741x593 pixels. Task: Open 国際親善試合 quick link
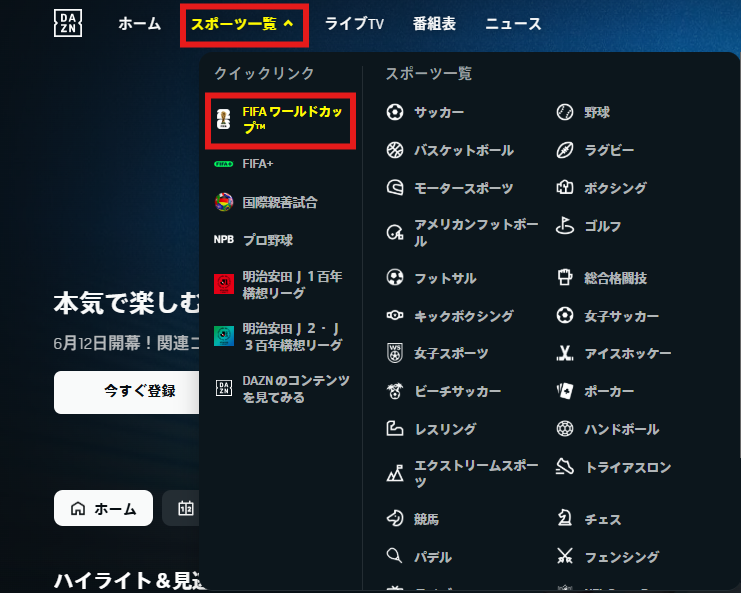(280, 203)
